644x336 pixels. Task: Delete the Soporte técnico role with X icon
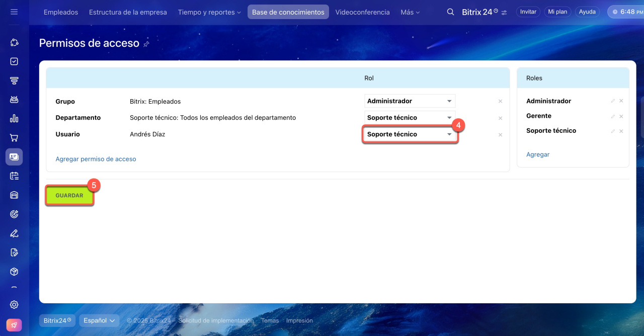pyautogui.click(x=621, y=131)
